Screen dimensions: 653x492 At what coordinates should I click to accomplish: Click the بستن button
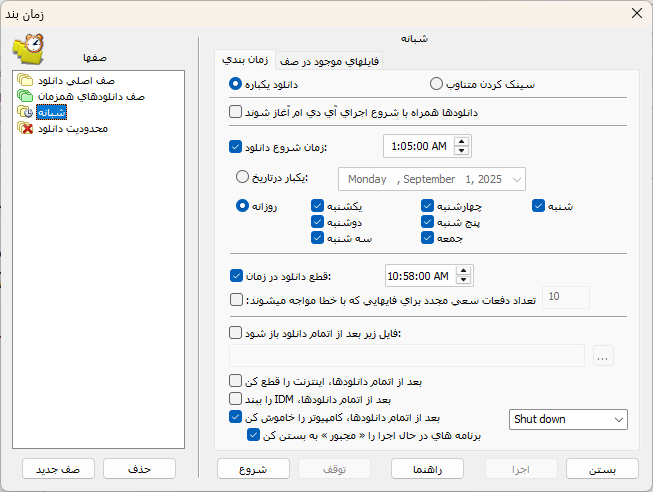click(602, 469)
